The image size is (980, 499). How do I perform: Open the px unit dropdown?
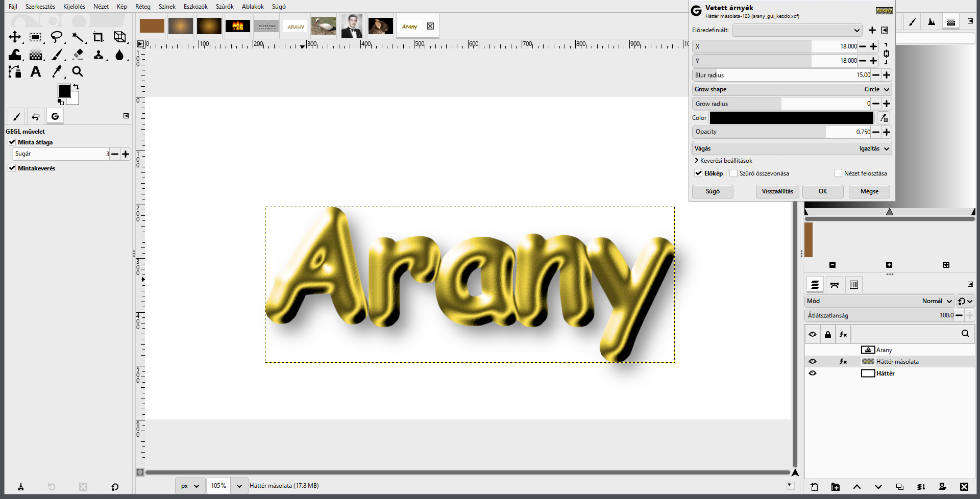point(190,486)
